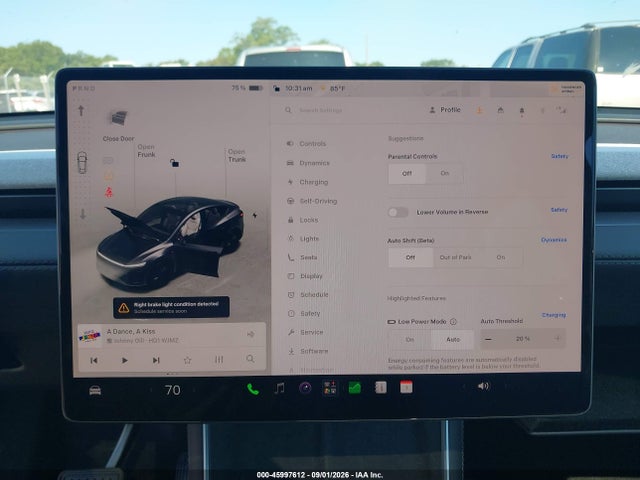Screen dimensions: 640x480
Task: Tap the A Dance, A Kiss album art
Action: 89,336
